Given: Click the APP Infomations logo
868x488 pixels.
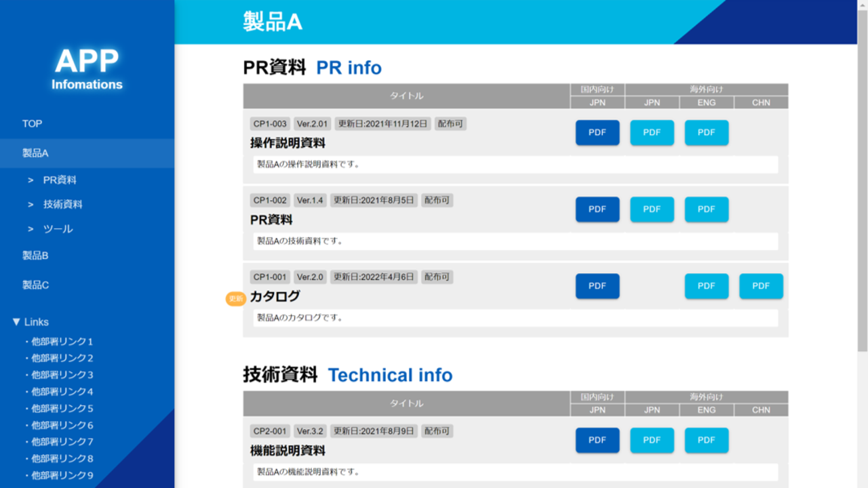Looking at the screenshot, I should click(87, 69).
